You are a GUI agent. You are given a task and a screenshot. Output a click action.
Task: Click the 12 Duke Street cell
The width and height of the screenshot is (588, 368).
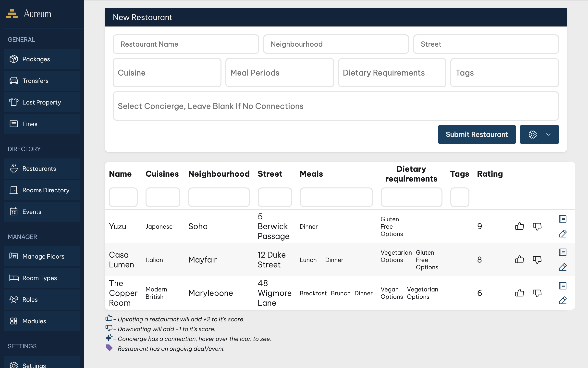[271, 260]
